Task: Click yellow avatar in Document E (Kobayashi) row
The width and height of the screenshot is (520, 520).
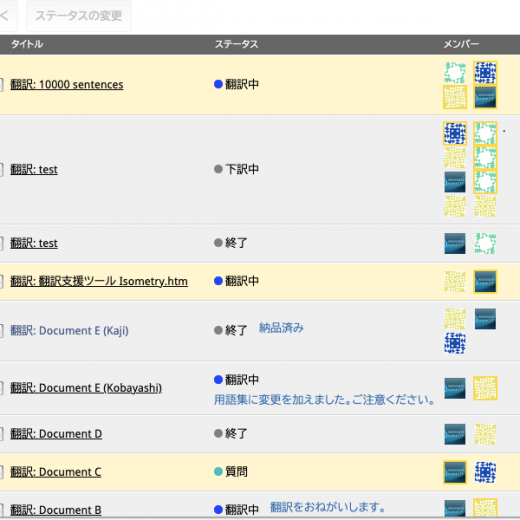Action: tap(485, 388)
